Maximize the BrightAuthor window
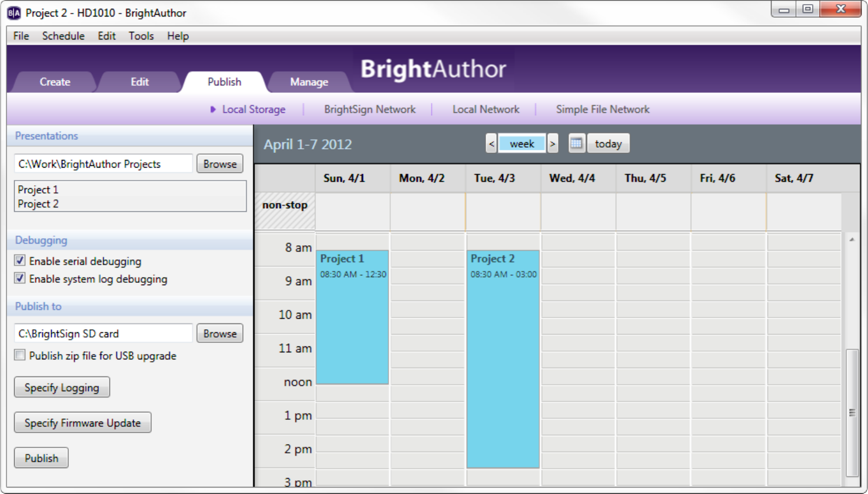 808,9
